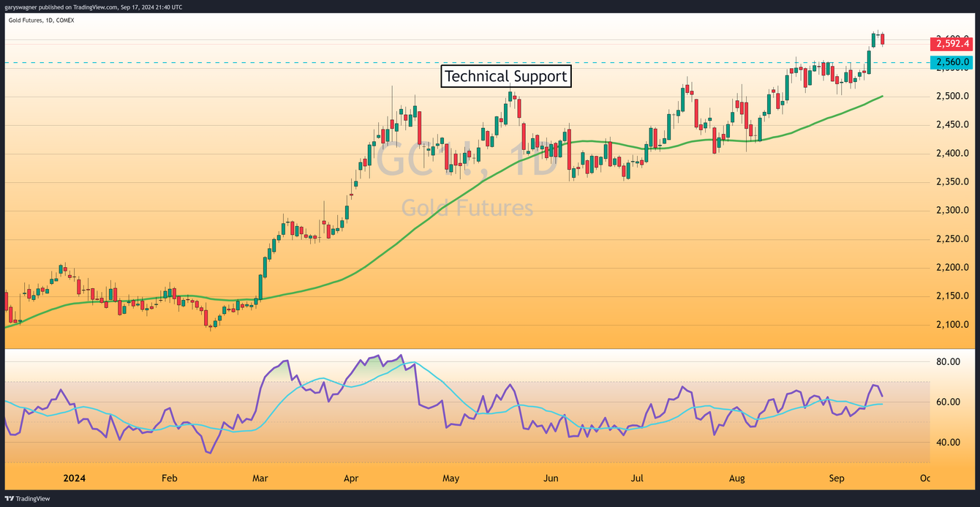
Task: Select the Technical Support text annotation
Action: tap(505, 76)
